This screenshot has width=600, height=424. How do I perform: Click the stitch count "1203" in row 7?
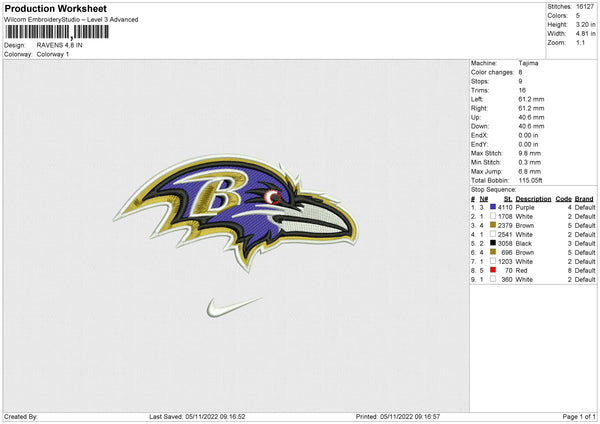[505, 262]
